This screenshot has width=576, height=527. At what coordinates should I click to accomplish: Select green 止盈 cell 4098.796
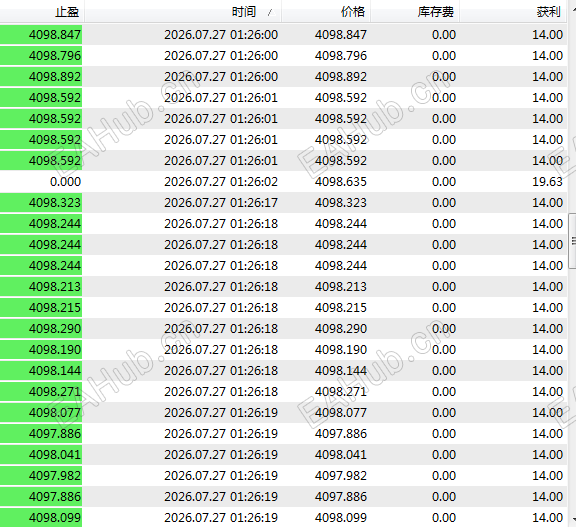click(x=41, y=55)
